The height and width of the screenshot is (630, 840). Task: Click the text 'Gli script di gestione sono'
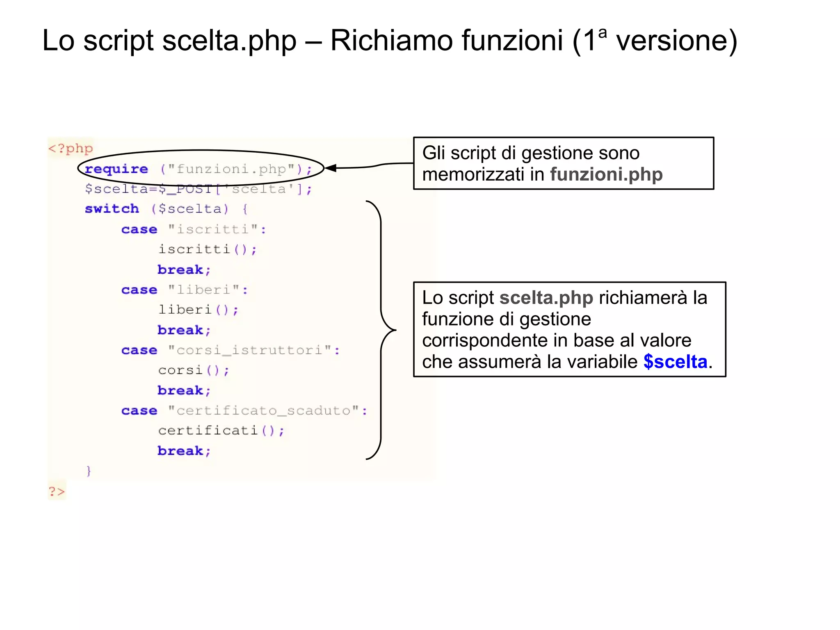(x=531, y=153)
